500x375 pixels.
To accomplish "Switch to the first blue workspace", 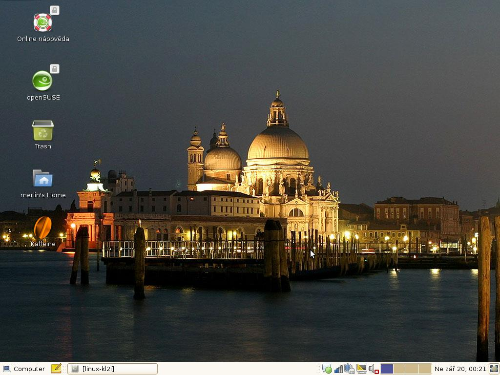I will (x=387, y=369).
